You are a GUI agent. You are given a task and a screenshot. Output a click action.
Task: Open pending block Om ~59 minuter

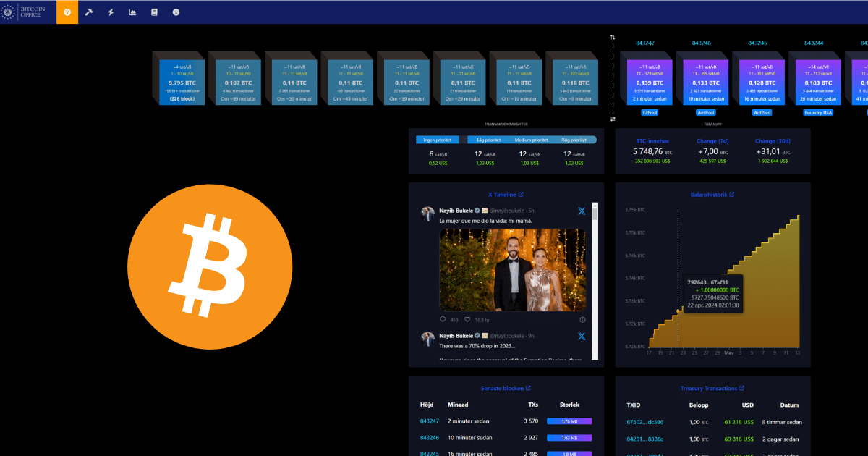(x=294, y=83)
